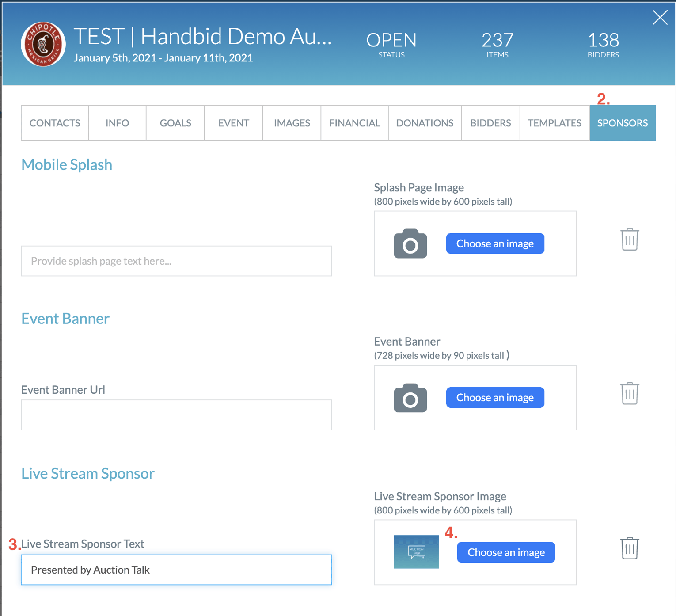View the Templates tab
This screenshot has height=616, width=676.
554,123
